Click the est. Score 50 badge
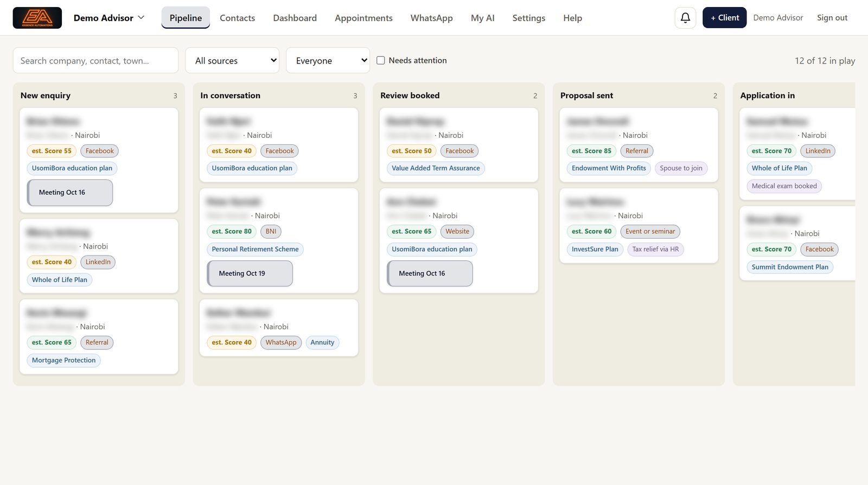The image size is (868, 485). point(412,151)
